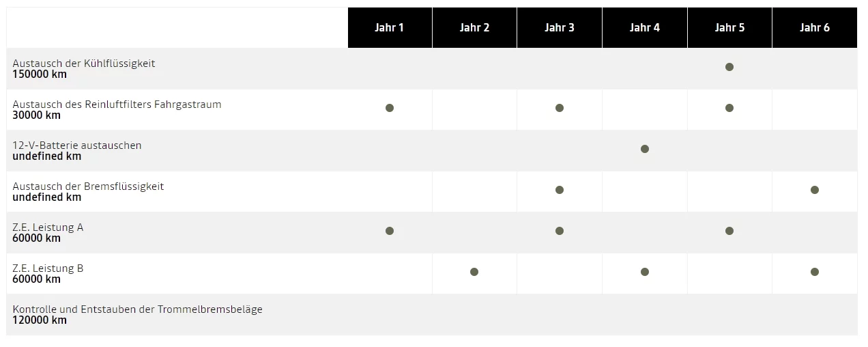
Task: Select the Jahr 6 column header
Action: (815, 28)
